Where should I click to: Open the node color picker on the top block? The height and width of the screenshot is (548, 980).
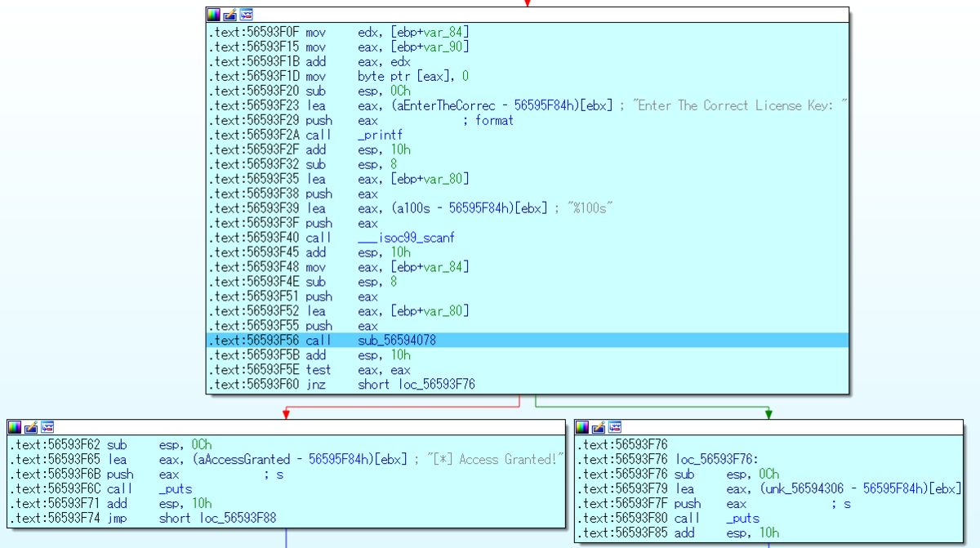(x=213, y=14)
